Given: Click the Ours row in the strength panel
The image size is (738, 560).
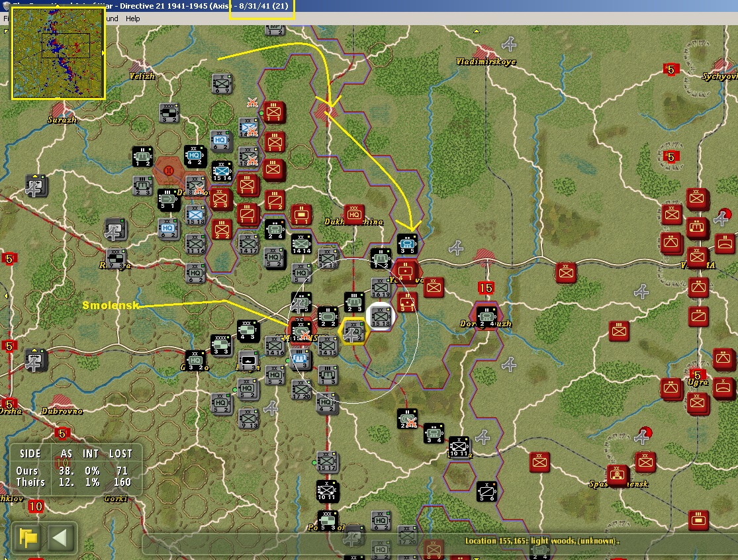Looking at the screenshot, I should click(73, 471).
